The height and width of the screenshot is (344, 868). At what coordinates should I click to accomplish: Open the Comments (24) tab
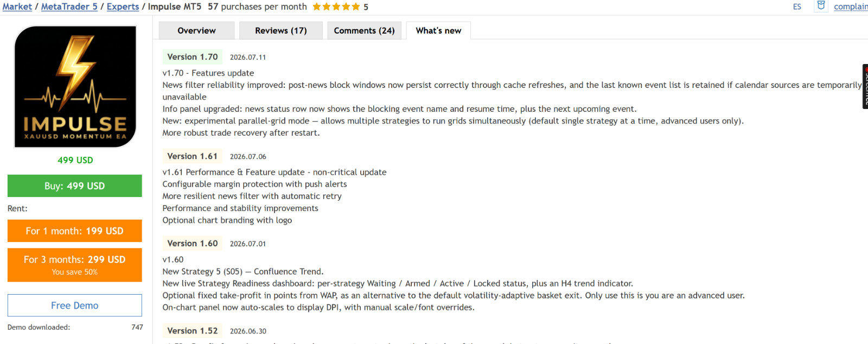[364, 30]
